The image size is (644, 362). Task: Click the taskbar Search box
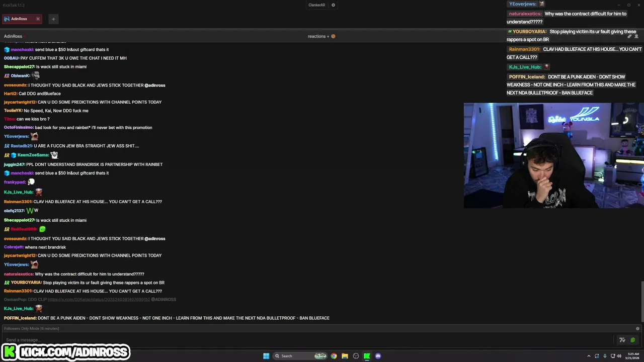[300, 356]
